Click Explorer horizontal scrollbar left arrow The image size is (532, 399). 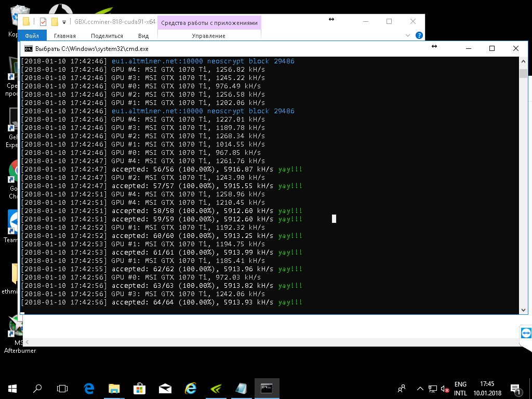tap(27, 342)
